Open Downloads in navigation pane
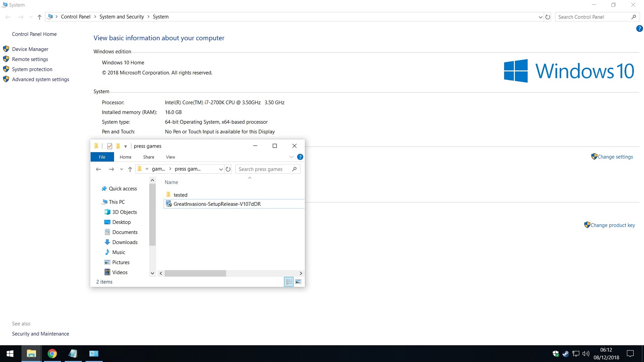Image resolution: width=644 pixels, height=362 pixels. pyautogui.click(x=125, y=242)
